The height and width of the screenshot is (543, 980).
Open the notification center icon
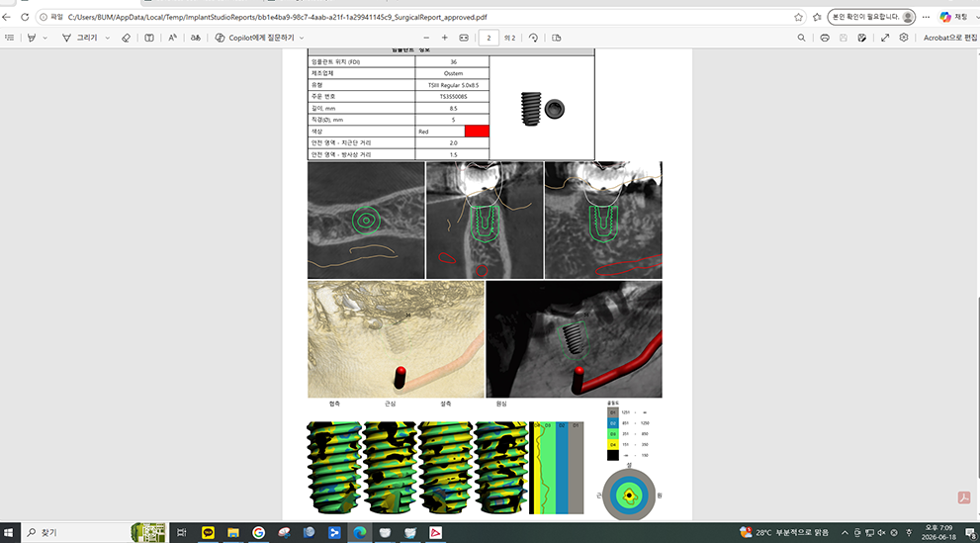(971, 532)
